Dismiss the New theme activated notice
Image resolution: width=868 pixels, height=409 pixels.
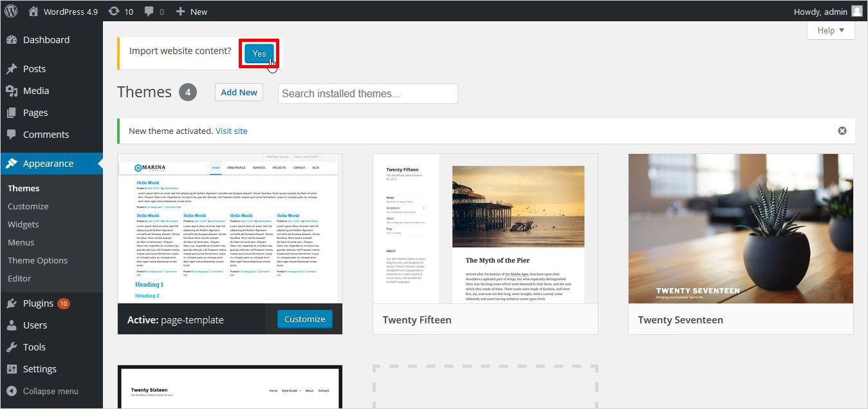click(x=842, y=131)
